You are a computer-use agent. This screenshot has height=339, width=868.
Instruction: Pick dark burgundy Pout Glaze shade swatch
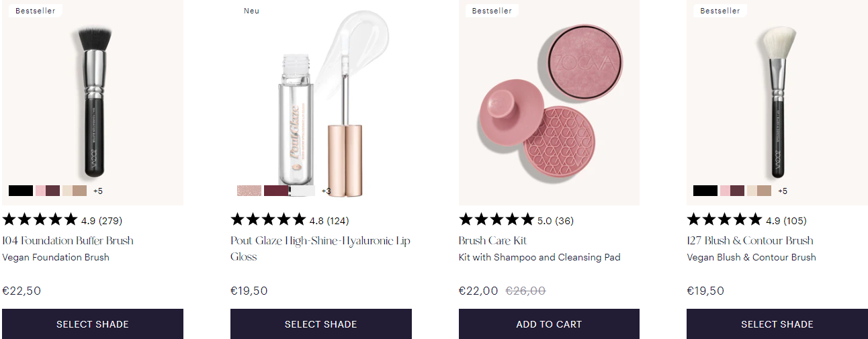[275, 191]
